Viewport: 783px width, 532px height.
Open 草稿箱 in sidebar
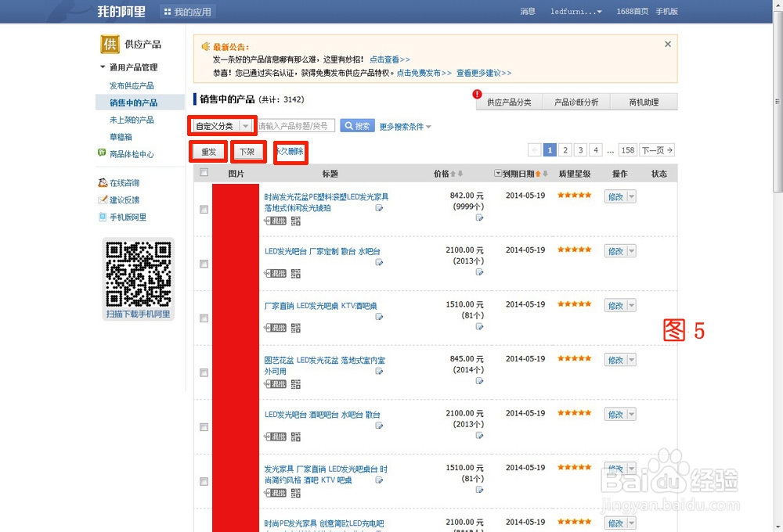(121, 137)
